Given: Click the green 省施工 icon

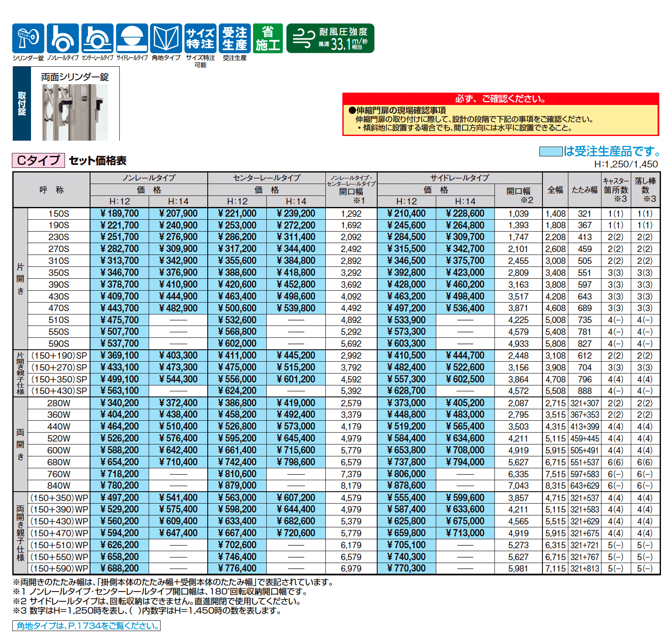Looking at the screenshot, I should [268, 38].
